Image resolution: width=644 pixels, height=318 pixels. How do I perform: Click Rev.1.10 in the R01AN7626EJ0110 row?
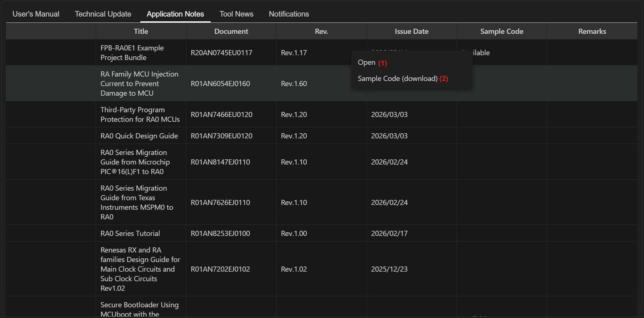(x=294, y=202)
